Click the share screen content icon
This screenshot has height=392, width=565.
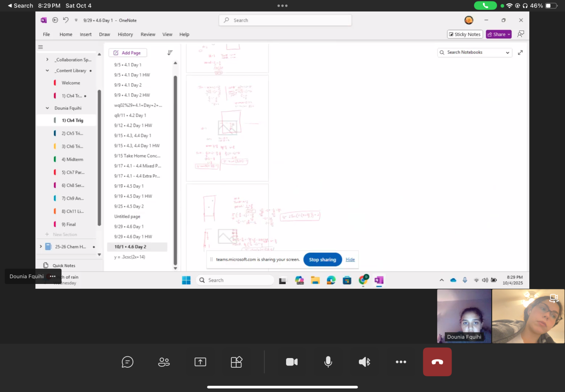point(200,362)
